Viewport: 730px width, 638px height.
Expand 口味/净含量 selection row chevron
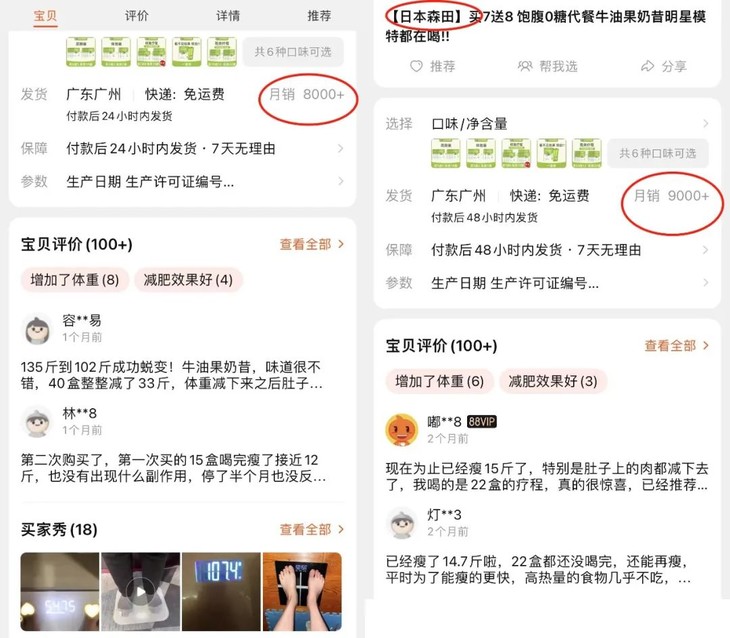706,123
